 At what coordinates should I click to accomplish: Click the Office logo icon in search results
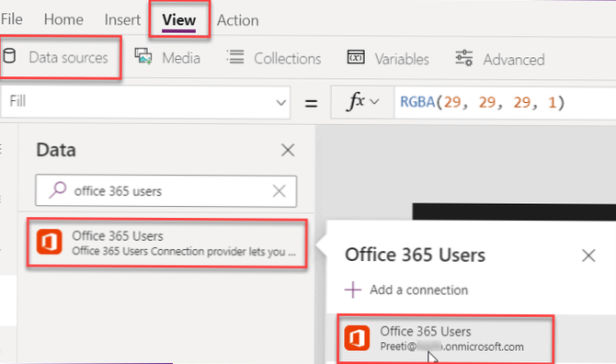pyautogui.click(x=49, y=242)
